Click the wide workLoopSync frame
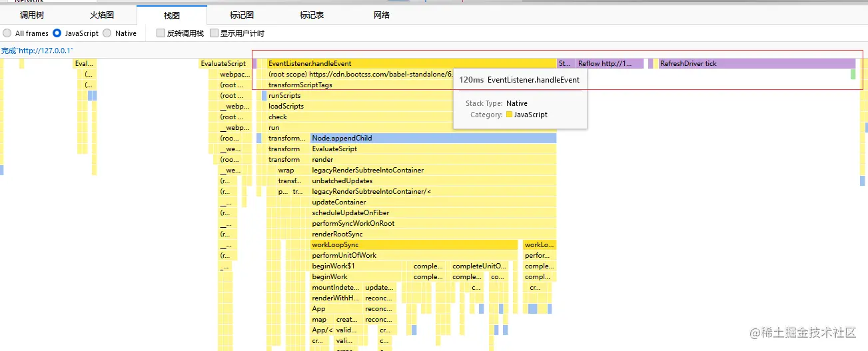868x351 pixels. [414, 245]
